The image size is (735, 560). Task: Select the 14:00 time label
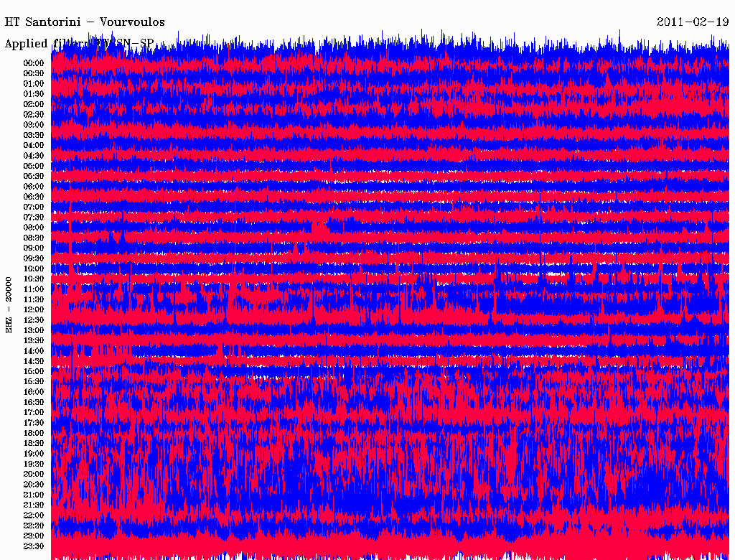pyautogui.click(x=34, y=351)
